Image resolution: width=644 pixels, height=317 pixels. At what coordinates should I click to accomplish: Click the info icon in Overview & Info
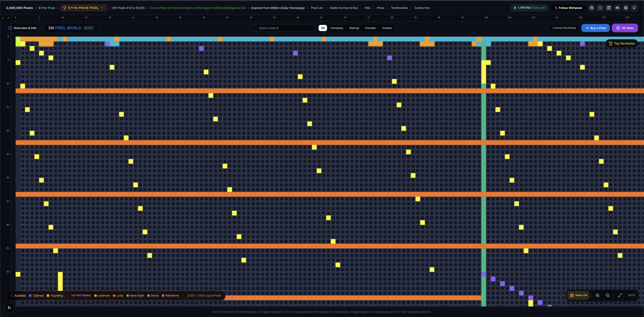tap(10, 28)
